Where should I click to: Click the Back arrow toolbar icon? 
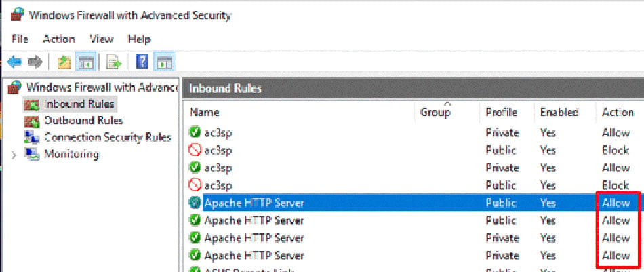tap(14, 62)
